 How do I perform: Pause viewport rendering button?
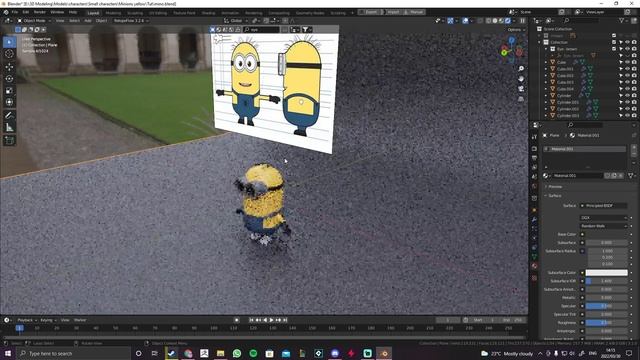coord(522,20)
